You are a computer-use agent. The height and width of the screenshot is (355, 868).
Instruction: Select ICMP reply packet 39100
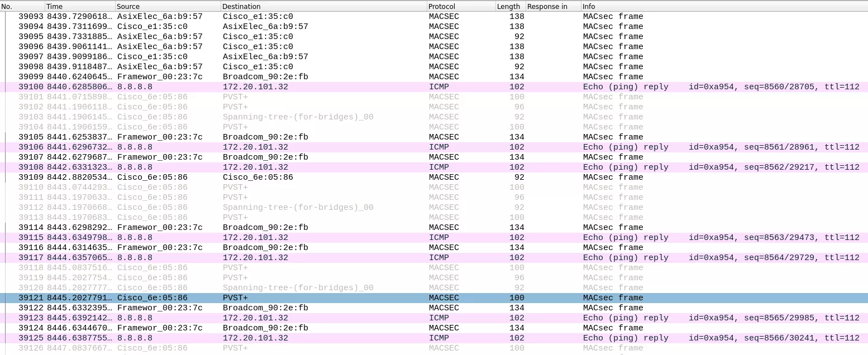[434, 87]
